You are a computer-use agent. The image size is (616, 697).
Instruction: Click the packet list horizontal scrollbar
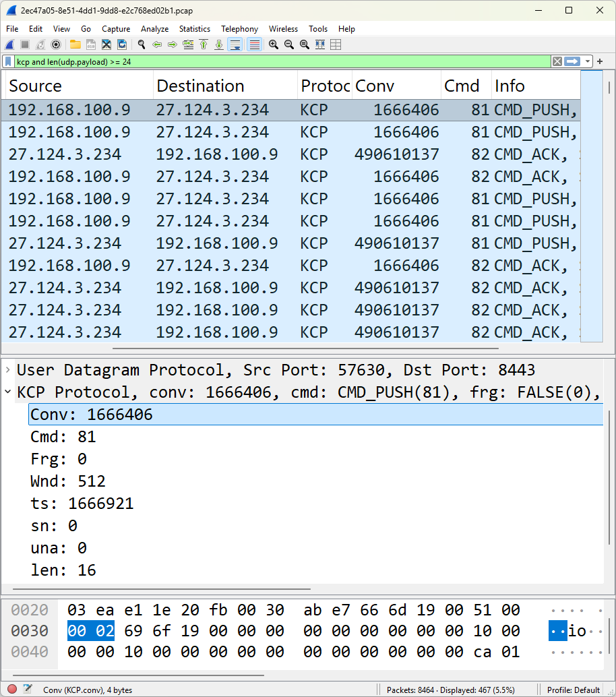(x=305, y=348)
